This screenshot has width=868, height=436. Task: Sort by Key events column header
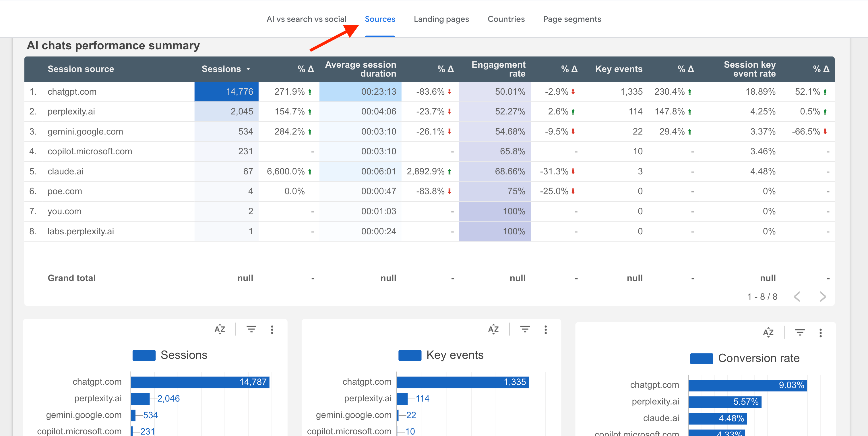tap(618, 69)
